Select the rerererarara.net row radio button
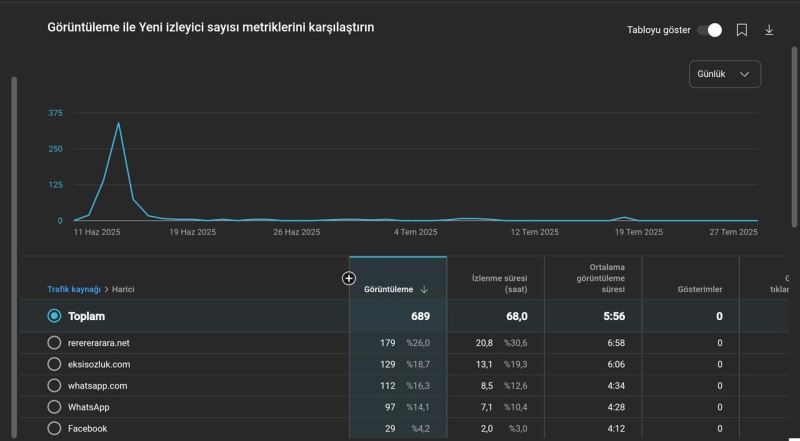This screenshot has width=800, height=441. [x=54, y=343]
